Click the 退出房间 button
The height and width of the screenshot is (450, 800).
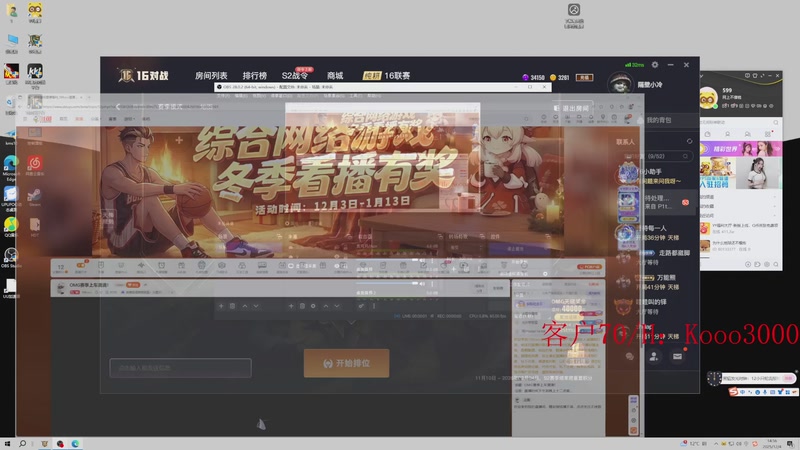click(571, 108)
